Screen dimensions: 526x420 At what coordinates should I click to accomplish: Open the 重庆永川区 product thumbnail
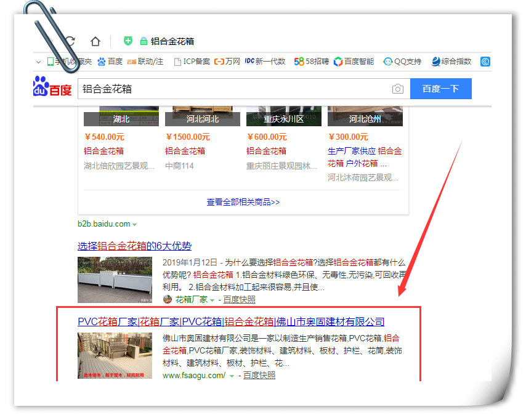[x=284, y=116]
